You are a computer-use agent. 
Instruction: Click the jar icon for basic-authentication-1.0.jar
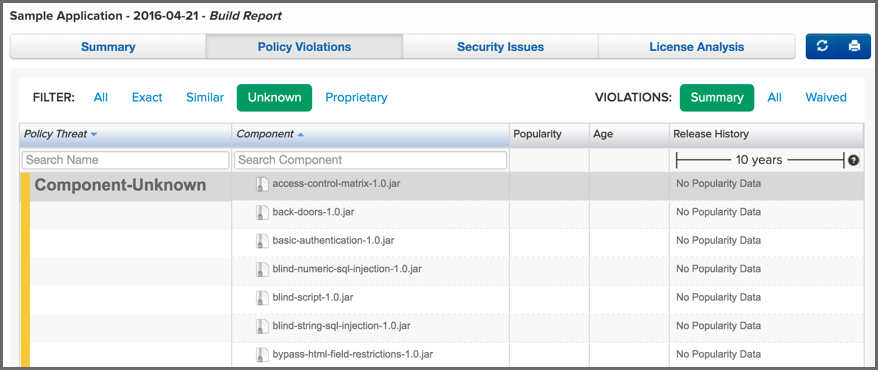tap(261, 241)
